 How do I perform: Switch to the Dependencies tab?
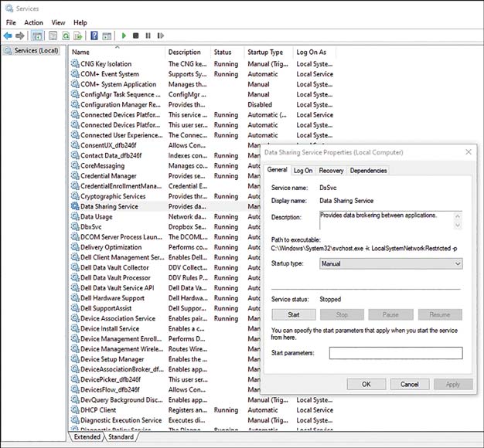click(x=368, y=171)
